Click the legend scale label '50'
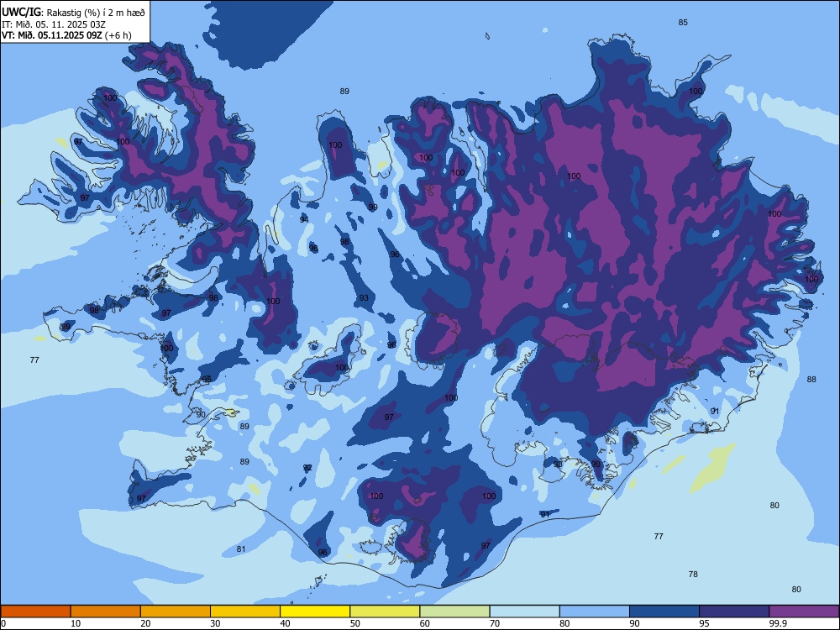This screenshot has width=840, height=630. coord(355,623)
